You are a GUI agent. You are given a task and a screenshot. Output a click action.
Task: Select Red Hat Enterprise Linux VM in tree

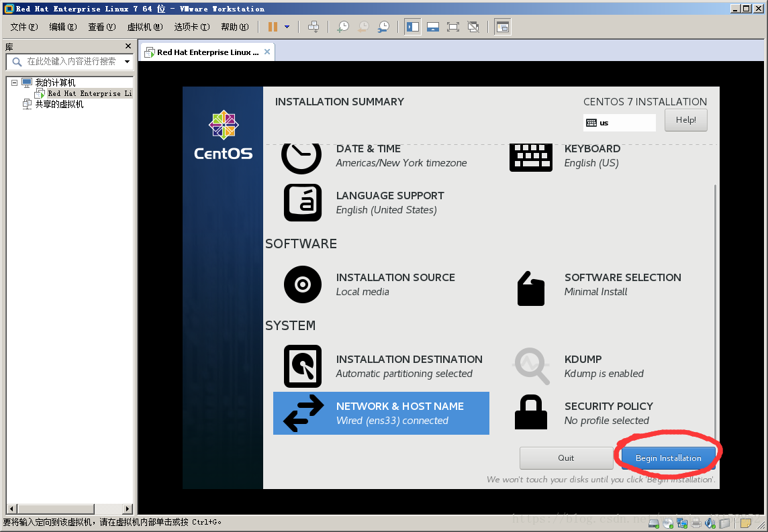click(x=90, y=93)
